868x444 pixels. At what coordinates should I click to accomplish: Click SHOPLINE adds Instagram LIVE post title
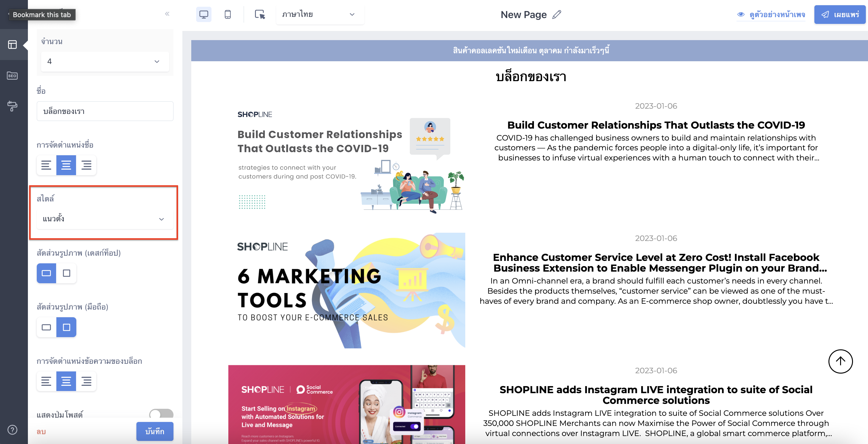656,395
